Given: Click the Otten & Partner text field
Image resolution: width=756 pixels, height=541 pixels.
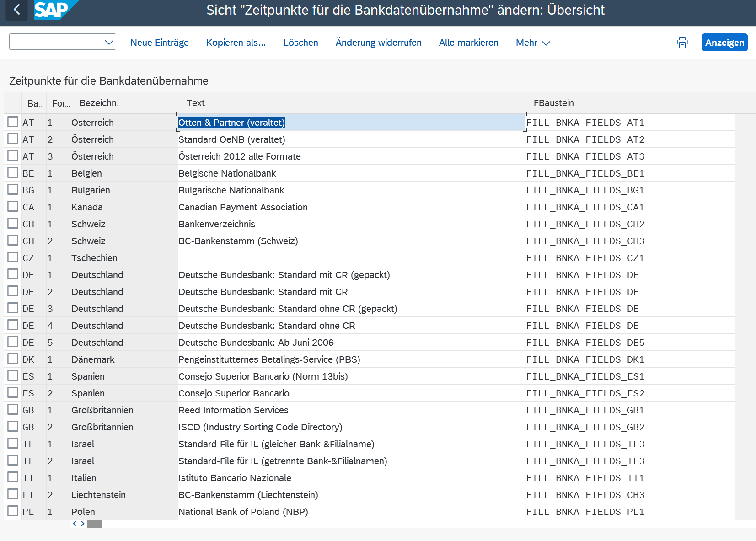Looking at the screenshot, I should (x=350, y=123).
